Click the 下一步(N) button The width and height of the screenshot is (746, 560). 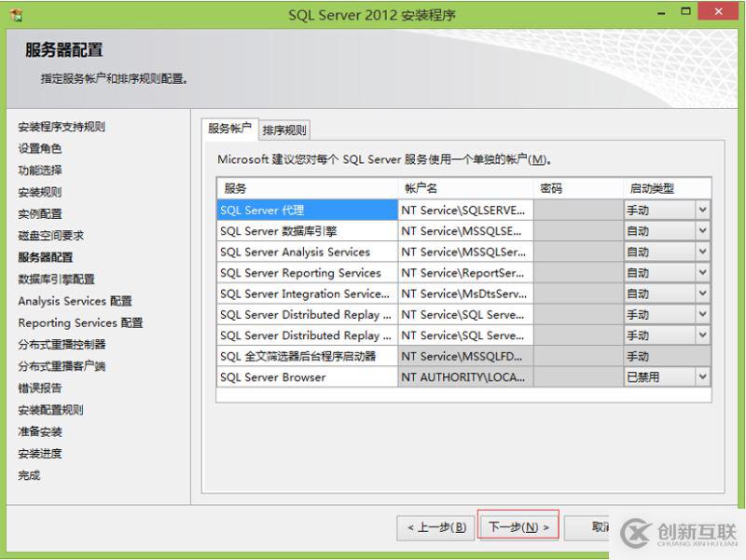coord(518,526)
